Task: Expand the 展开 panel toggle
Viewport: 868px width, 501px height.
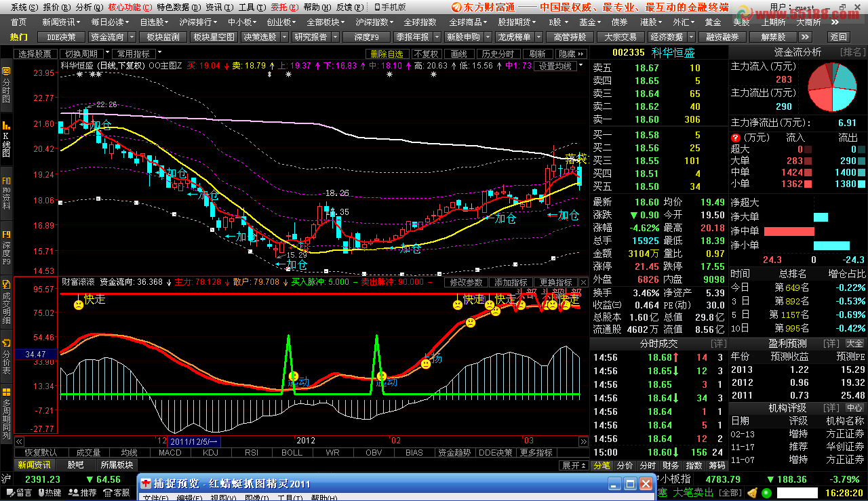Action: coord(573,466)
